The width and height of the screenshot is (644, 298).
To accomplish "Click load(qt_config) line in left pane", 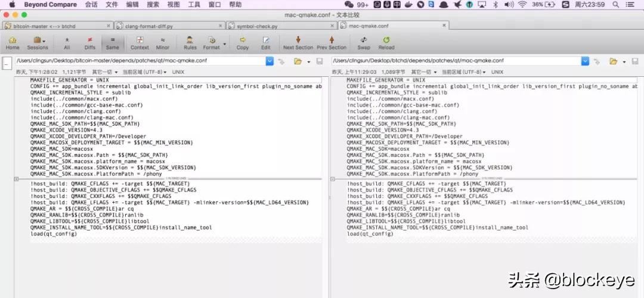I will pos(54,234).
